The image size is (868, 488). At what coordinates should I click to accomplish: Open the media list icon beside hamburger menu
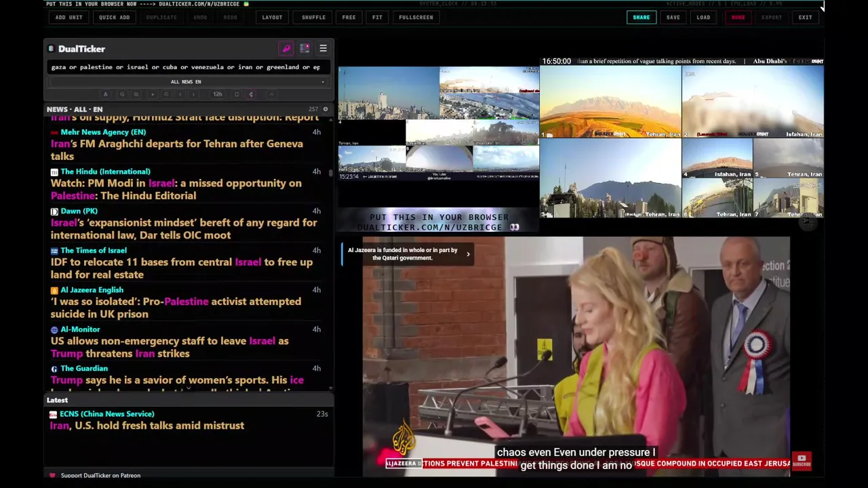point(304,49)
